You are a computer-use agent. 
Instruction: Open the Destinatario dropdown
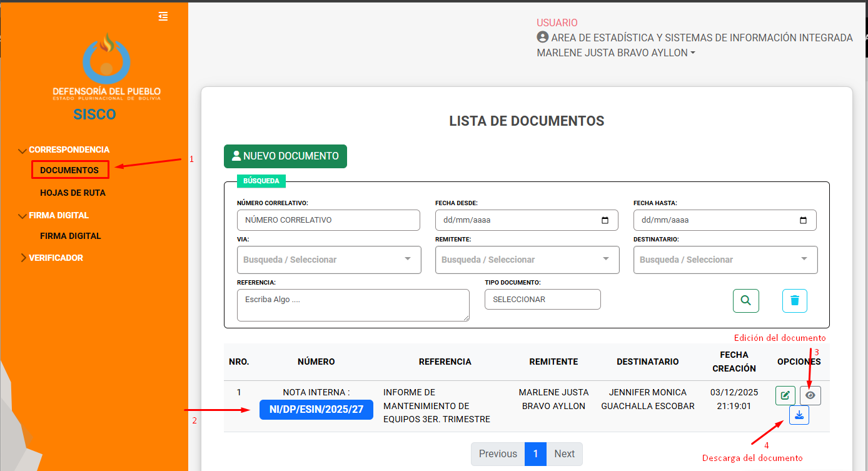(x=725, y=260)
